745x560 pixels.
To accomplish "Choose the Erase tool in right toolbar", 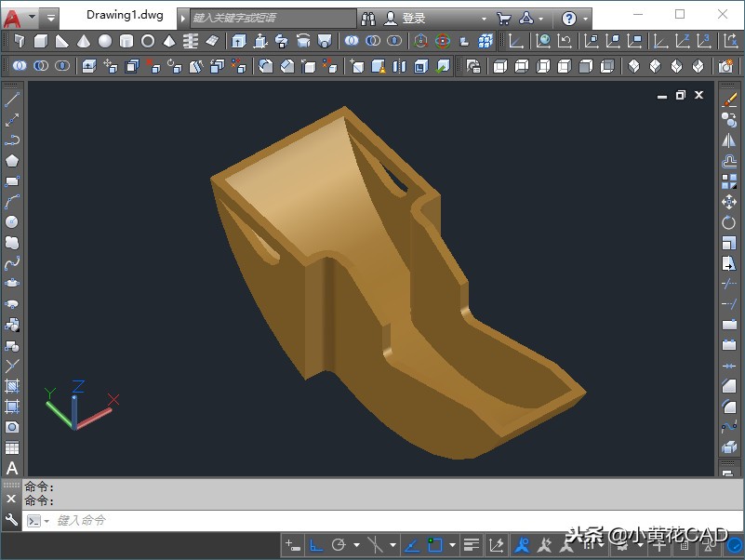I will [x=729, y=100].
